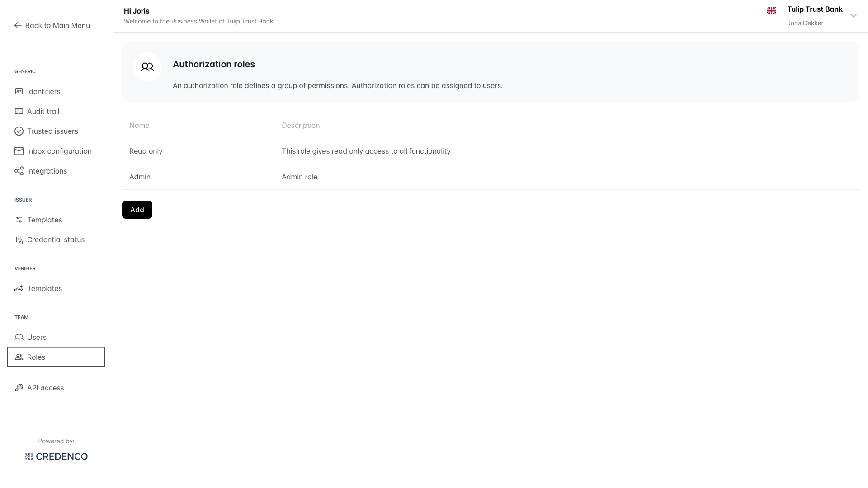Viewport: 868px width, 488px height.
Task: Navigate to Integrations
Action: click(x=56, y=171)
